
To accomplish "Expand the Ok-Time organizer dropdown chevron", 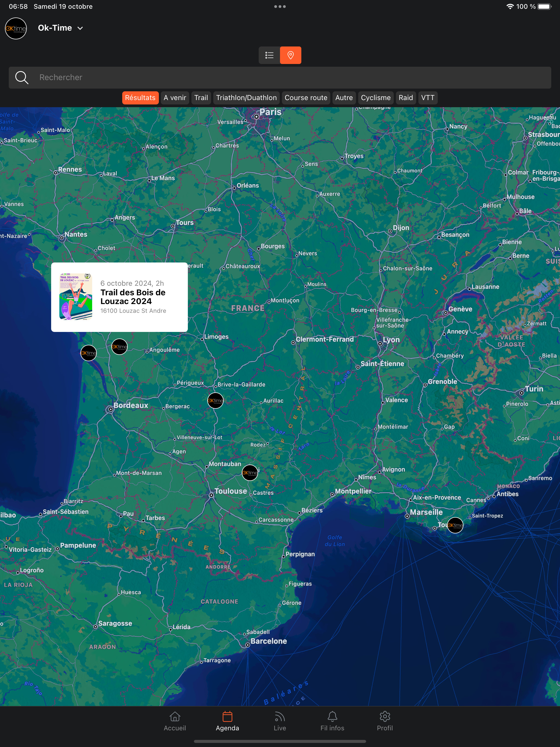I will coord(80,28).
